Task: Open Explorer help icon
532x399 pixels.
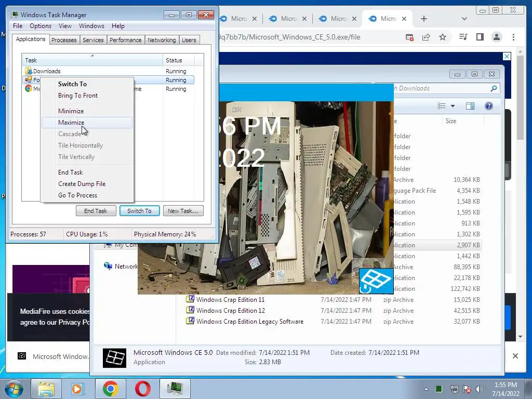Action: click(x=488, y=106)
